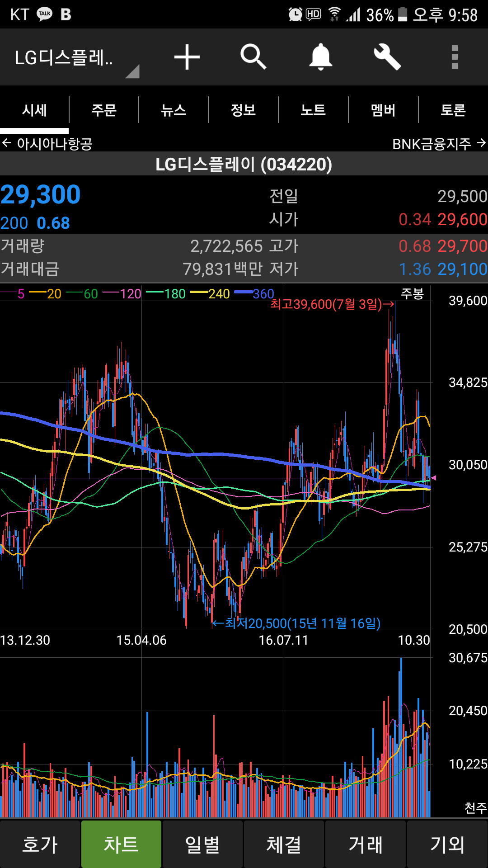The width and height of the screenshot is (488, 868).
Task: Open the wrench settings tool
Action: [387, 57]
